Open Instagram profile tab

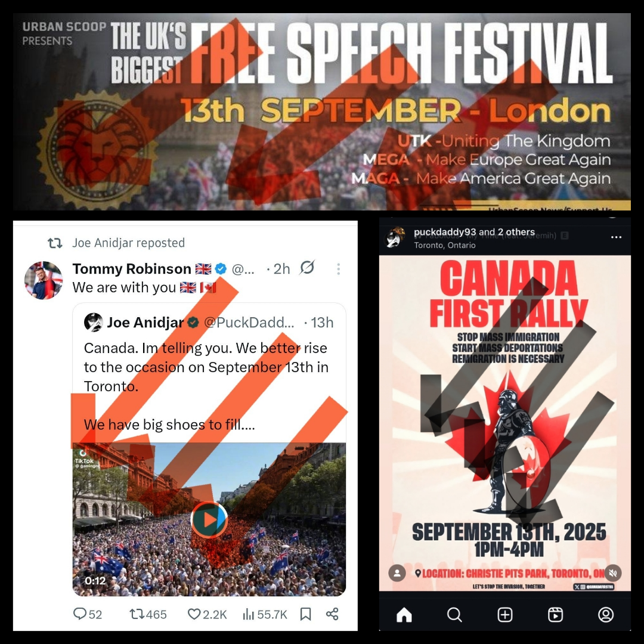click(x=606, y=614)
